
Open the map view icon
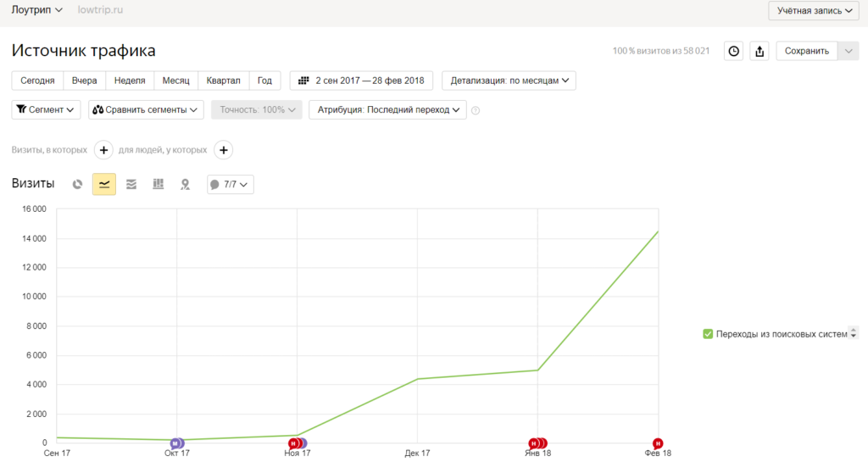(185, 184)
